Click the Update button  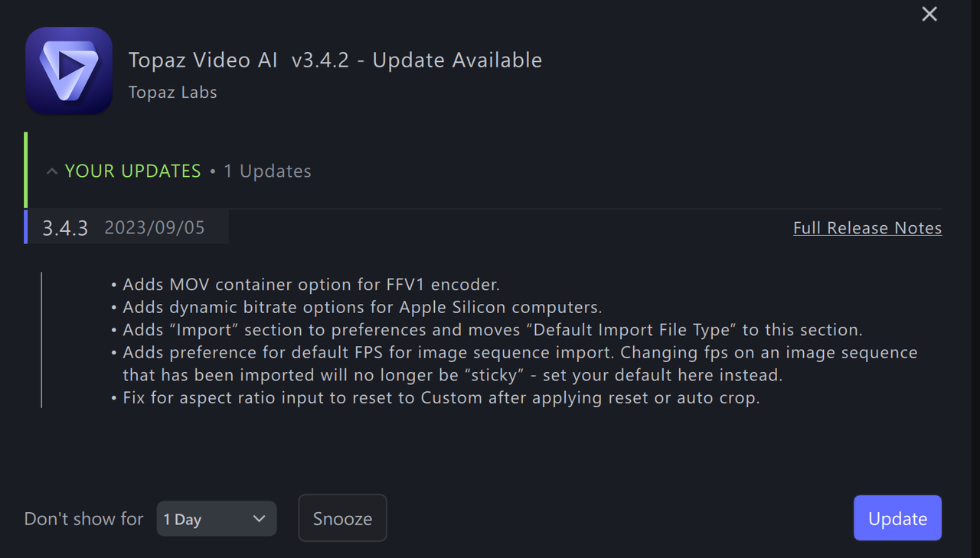point(897,518)
